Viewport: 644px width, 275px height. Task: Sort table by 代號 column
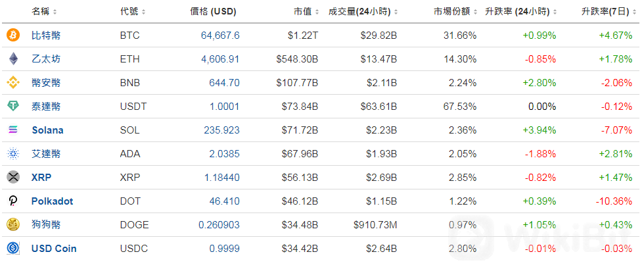point(133,12)
